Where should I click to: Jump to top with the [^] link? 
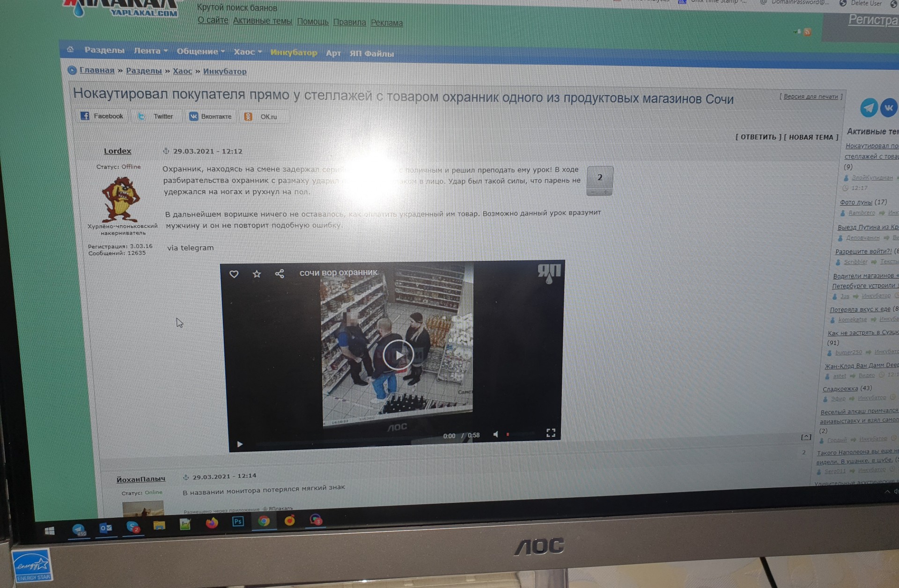[806, 437]
